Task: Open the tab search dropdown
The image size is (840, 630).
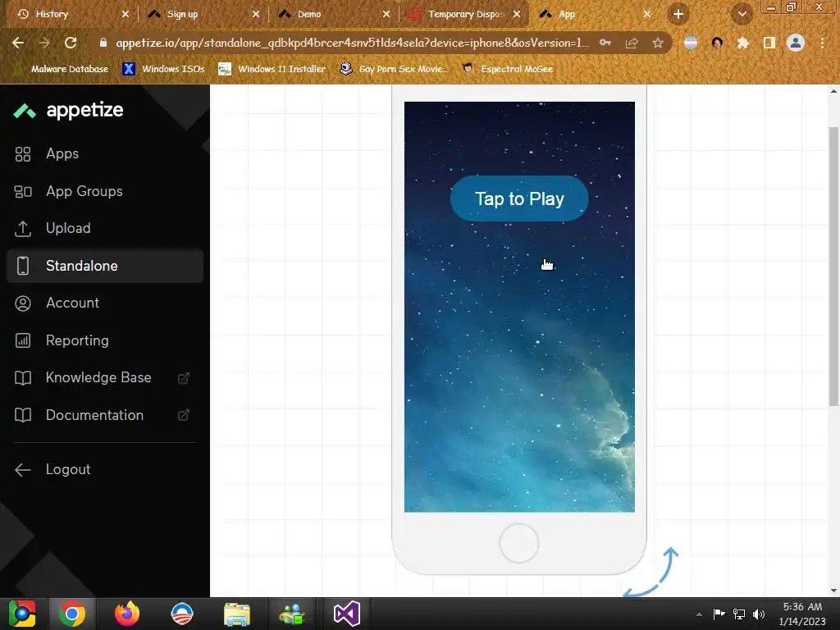Action: (x=742, y=15)
